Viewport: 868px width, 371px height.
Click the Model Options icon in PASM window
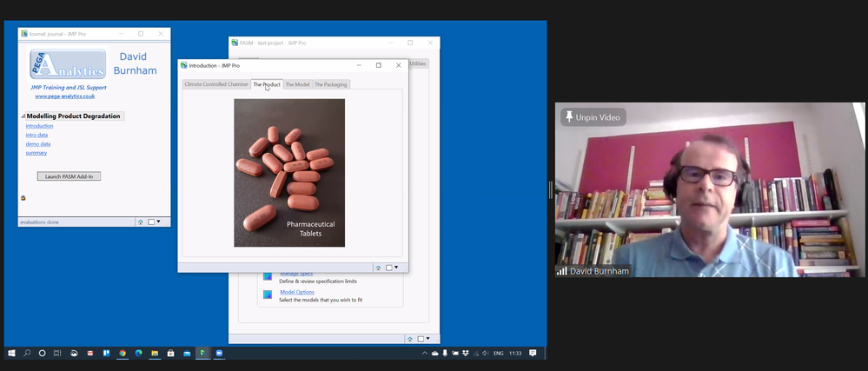[268, 295]
